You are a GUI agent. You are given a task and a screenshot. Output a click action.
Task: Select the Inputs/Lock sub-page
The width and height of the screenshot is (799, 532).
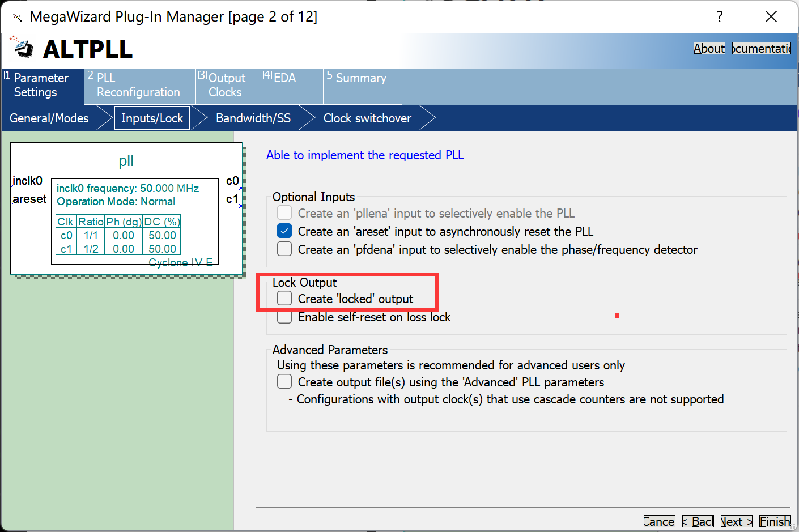[152, 118]
